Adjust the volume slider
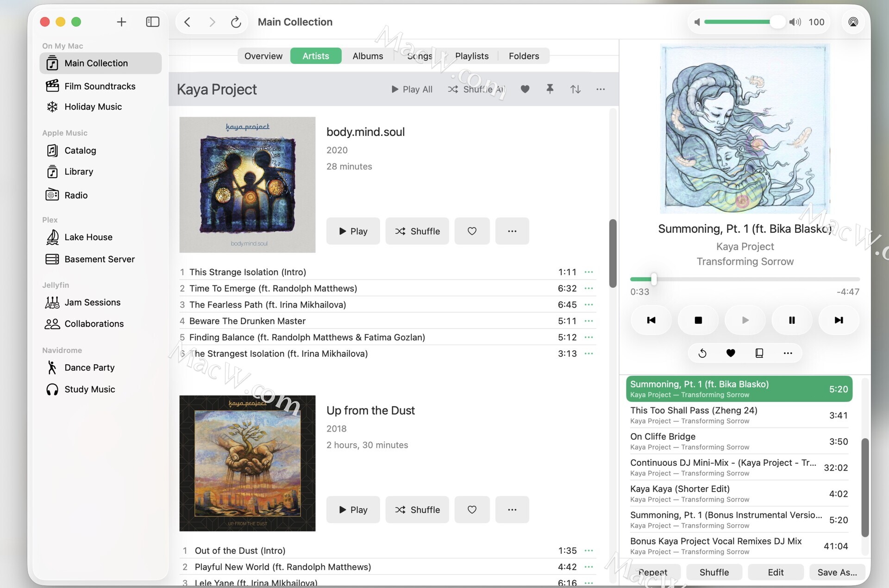 point(745,22)
